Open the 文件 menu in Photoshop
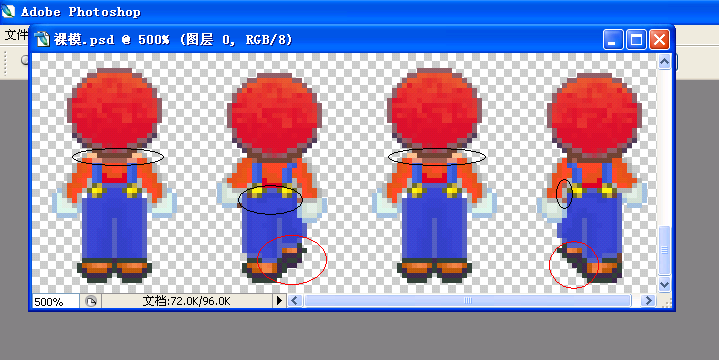 [x=16, y=34]
